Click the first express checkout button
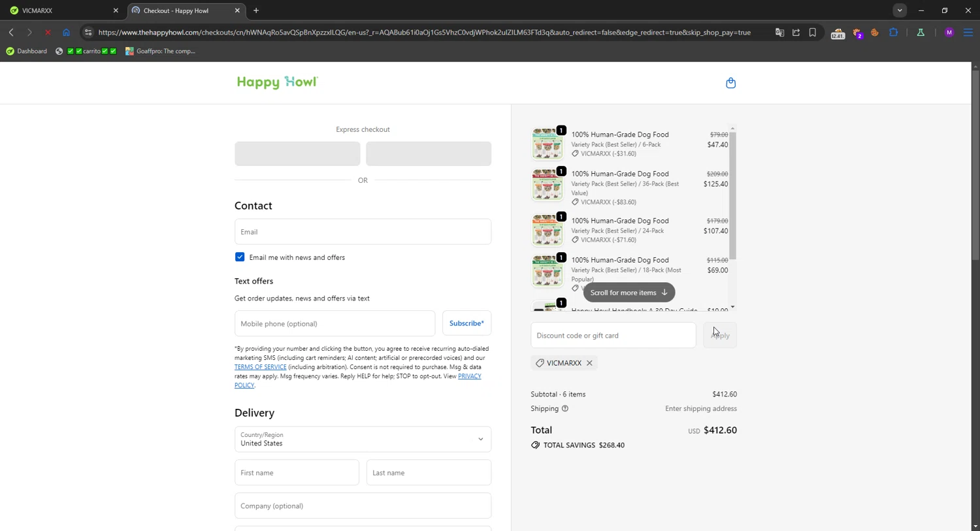Viewport: 980px width, 531px height. [297, 153]
